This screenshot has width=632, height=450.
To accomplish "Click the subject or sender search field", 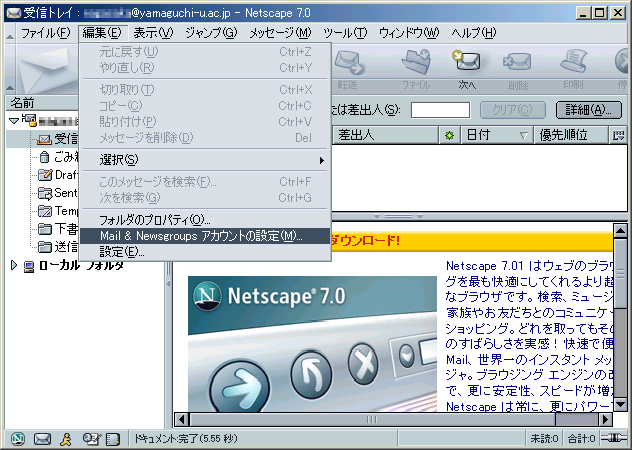I will pos(440,110).
